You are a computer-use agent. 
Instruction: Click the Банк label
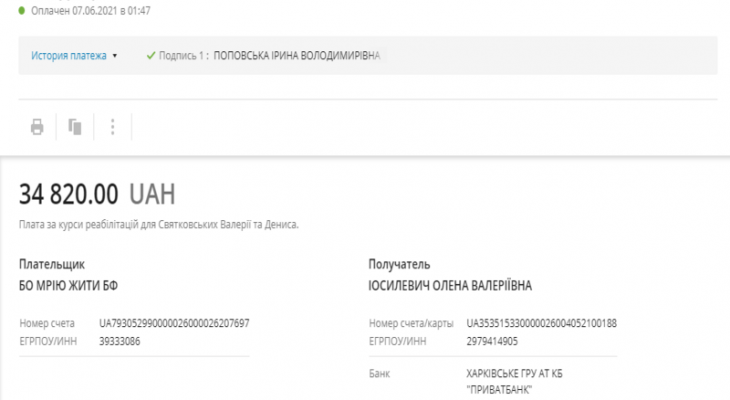click(379, 373)
